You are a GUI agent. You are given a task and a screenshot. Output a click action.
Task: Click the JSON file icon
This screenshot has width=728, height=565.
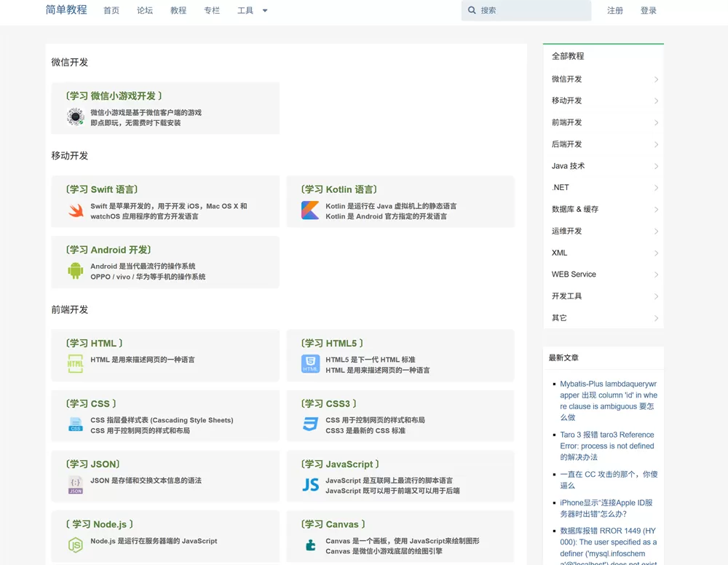coord(76,485)
